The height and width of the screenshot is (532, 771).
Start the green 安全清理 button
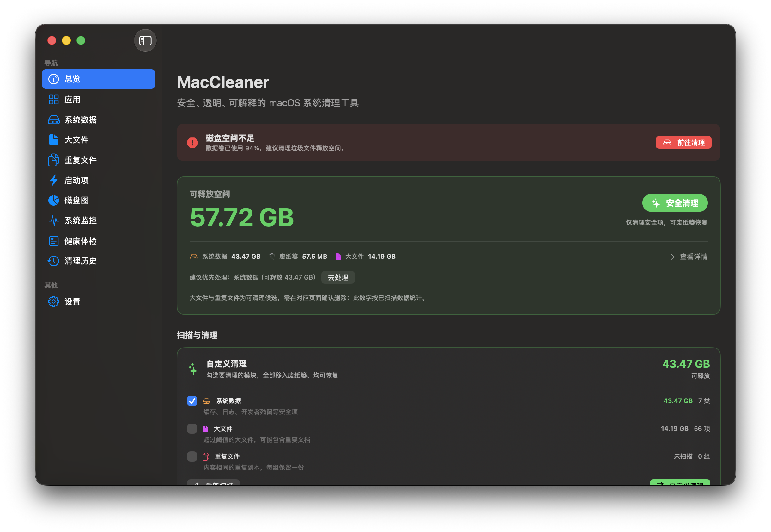[x=675, y=203]
